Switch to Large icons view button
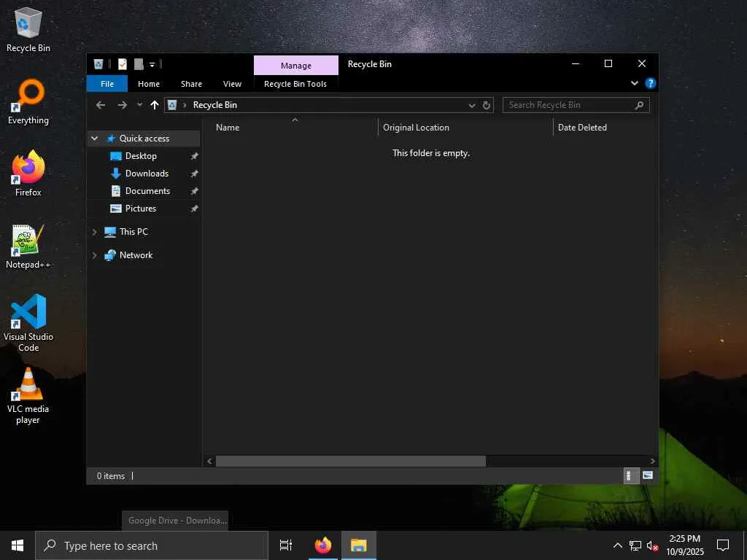 coord(648,475)
